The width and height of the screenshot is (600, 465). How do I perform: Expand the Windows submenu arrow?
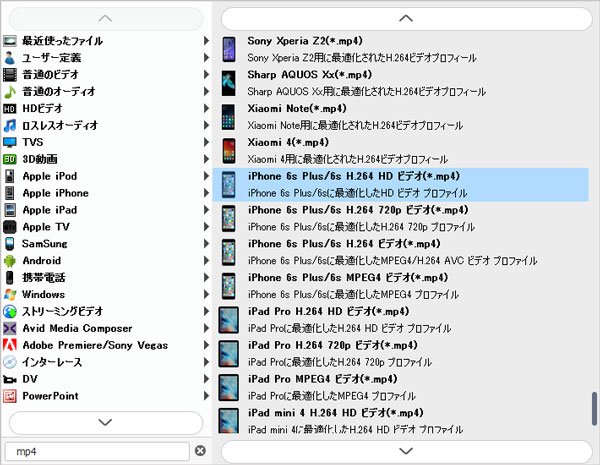click(x=206, y=294)
